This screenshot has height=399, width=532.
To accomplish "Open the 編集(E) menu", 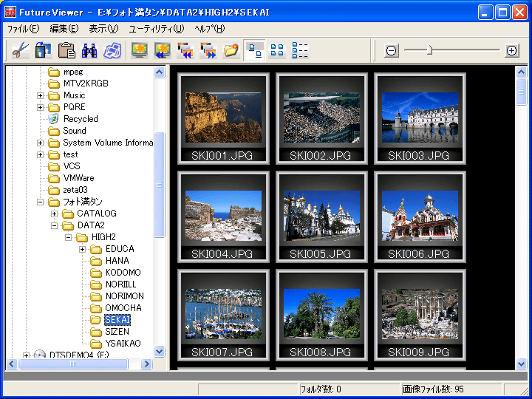I will 64,29.
